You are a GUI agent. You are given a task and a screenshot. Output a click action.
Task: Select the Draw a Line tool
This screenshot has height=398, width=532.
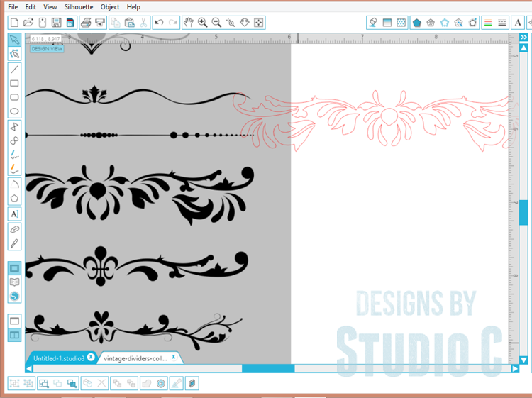coord(14,70)
